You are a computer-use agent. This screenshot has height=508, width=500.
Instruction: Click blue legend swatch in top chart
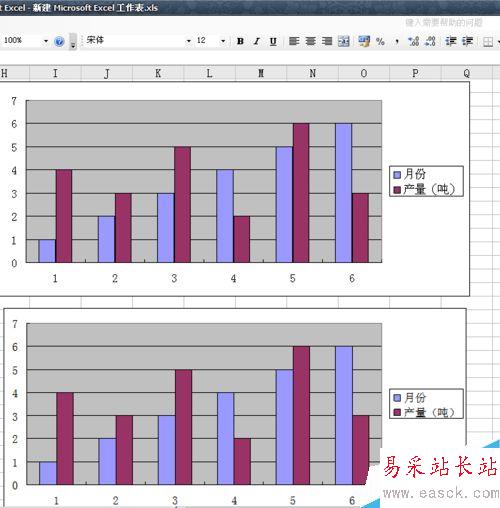(397, 175)
